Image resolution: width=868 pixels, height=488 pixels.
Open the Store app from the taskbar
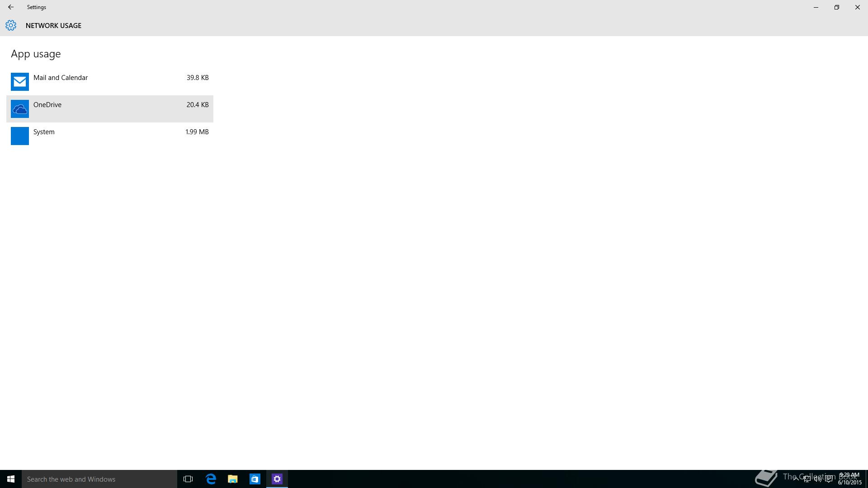click(x=255, y=479)
